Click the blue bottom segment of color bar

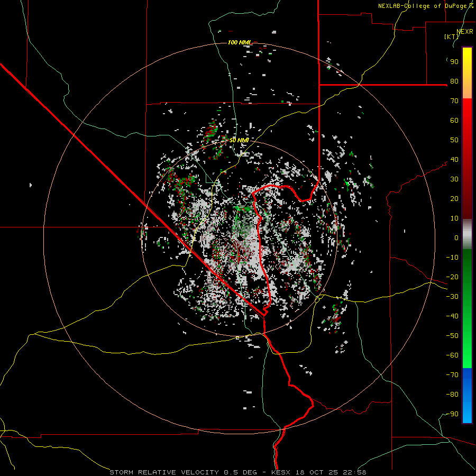pos(467,395)
